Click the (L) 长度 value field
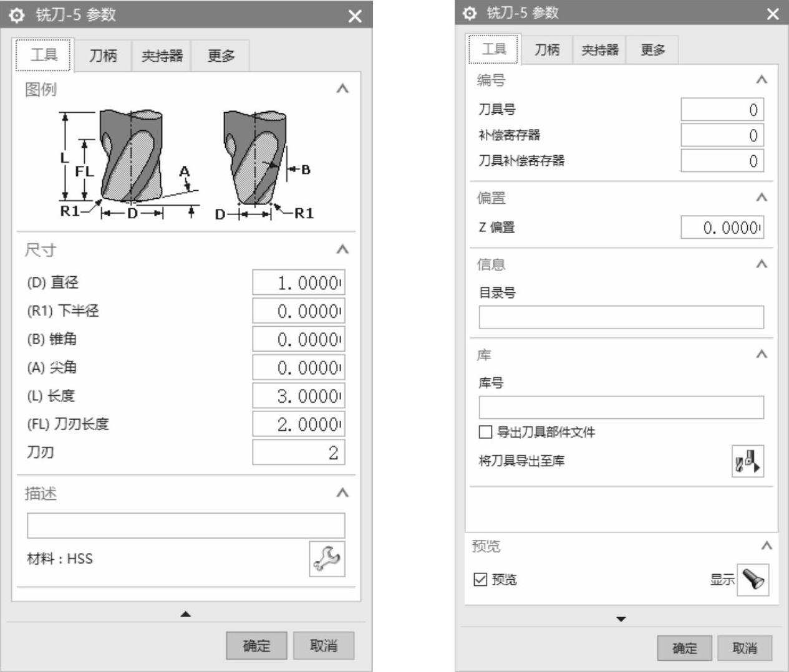 pos(299,396)
